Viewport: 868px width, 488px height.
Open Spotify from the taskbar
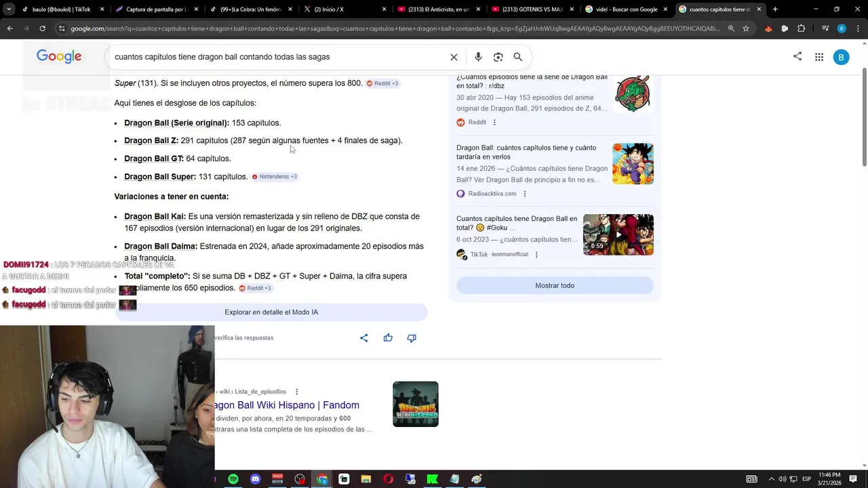(233, 479)
